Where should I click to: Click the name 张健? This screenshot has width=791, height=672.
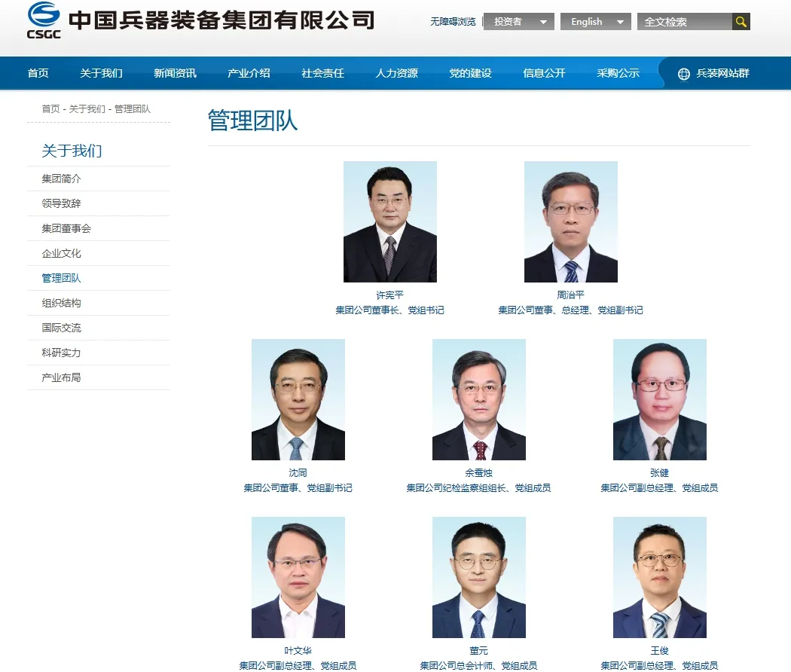coord(659,472)
